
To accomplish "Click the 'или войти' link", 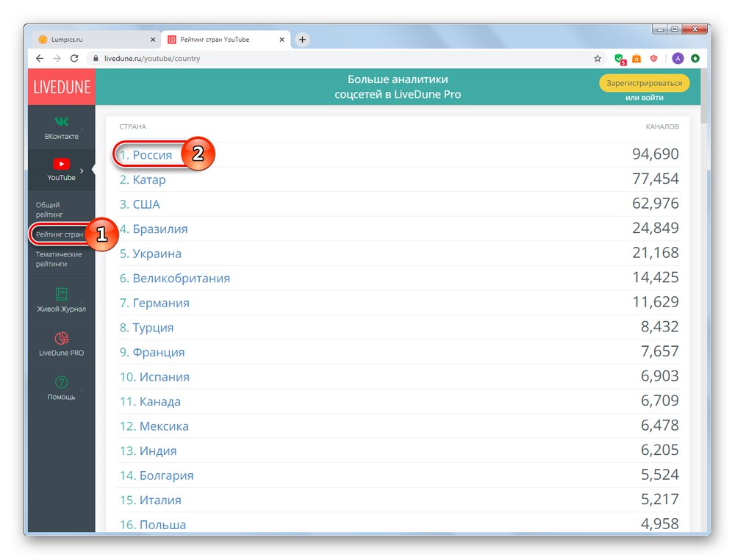I will click(644, 98).
